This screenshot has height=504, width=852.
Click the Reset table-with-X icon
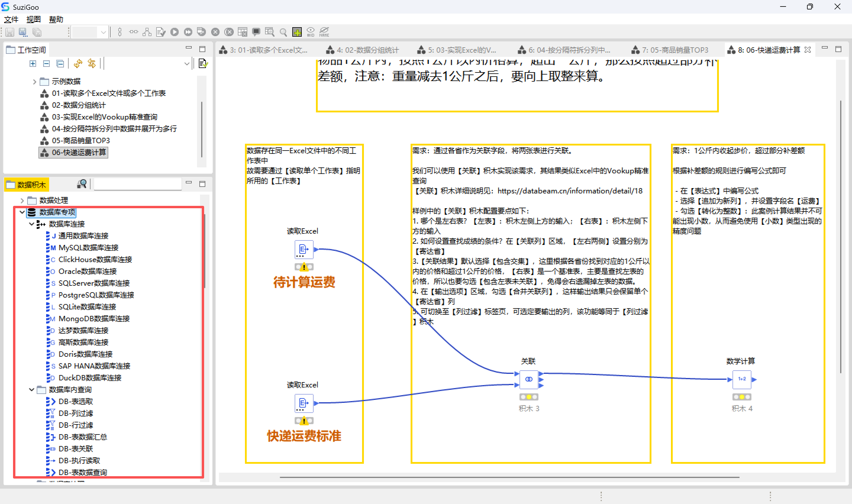[x=243, y=32]
